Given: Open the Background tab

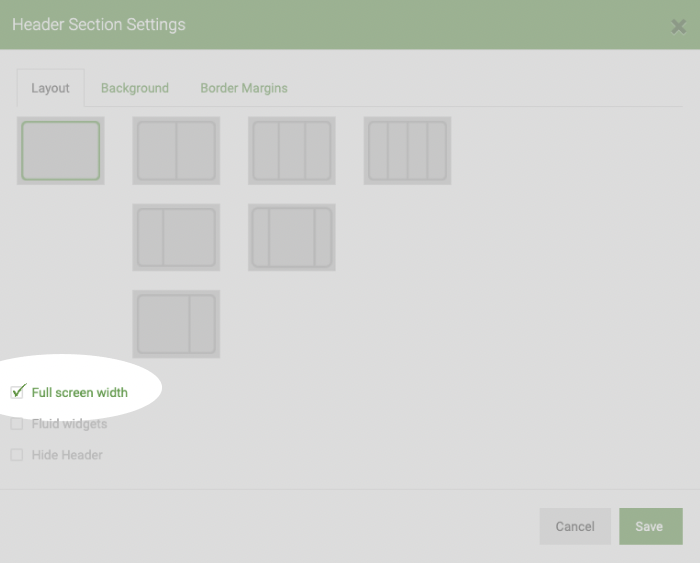Looking at the screenshot, I should pyautogui.click(x=135, y=88).
